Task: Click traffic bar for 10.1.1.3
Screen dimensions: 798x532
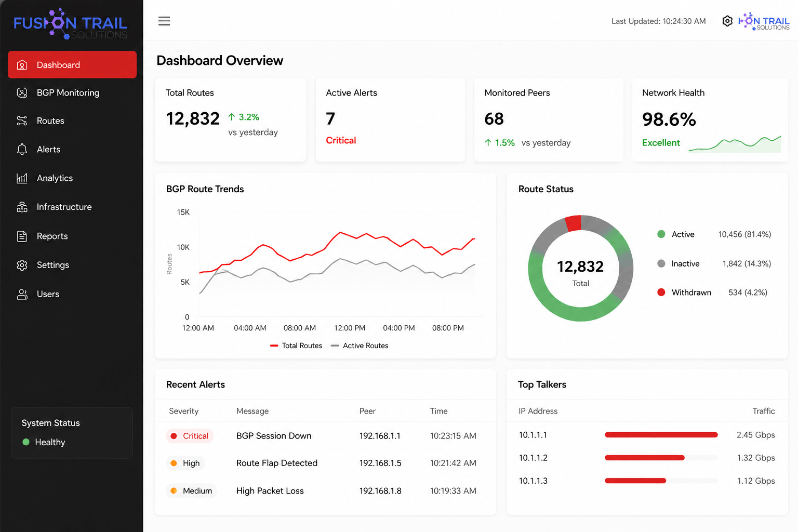Action: tap(661, 481)
